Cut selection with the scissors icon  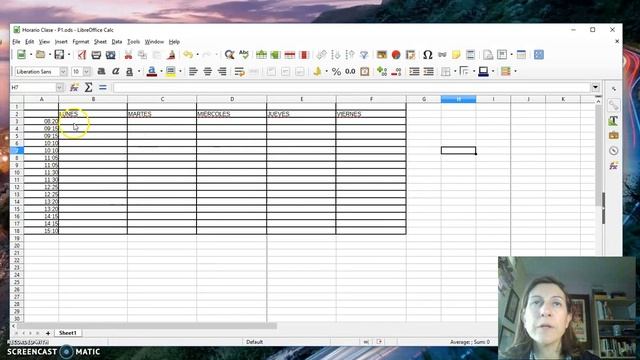click(x=128, y=55)
